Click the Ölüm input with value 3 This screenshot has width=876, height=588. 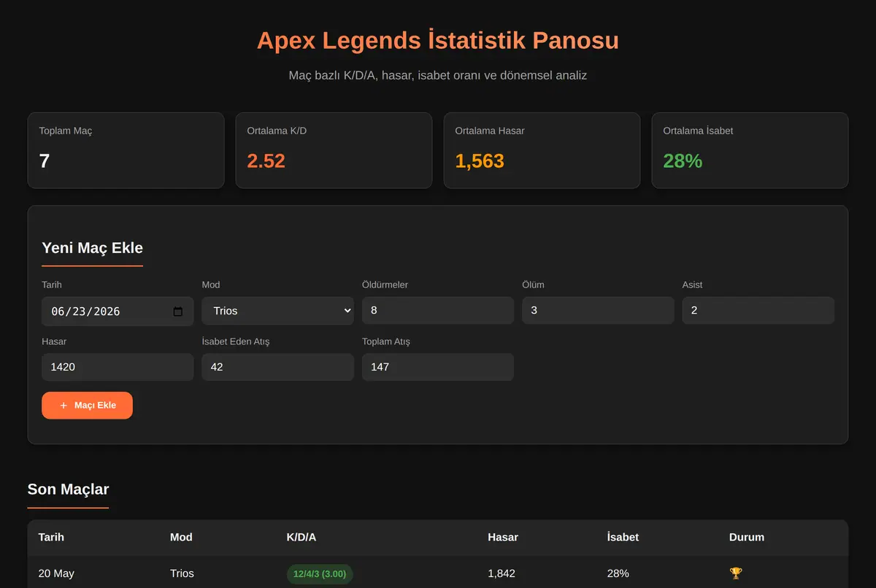point(598,310)
